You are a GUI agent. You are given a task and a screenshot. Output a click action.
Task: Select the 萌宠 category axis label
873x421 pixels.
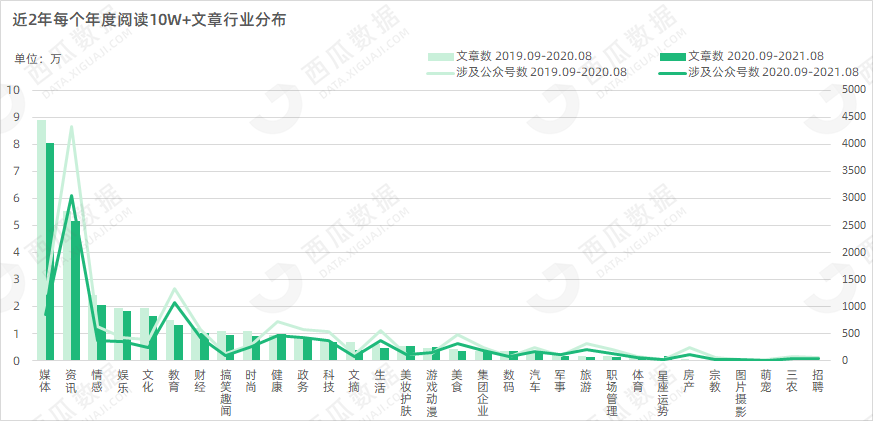pos(767,381)
